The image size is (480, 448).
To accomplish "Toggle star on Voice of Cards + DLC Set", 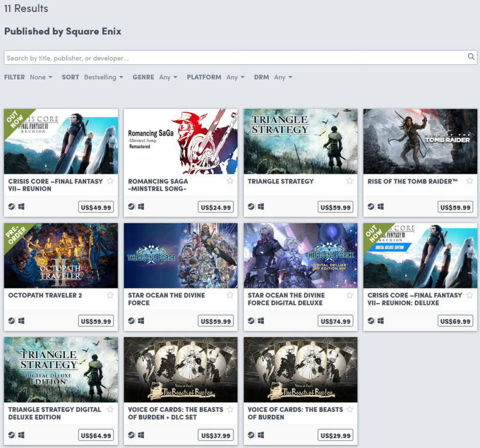I will (230, 410).
